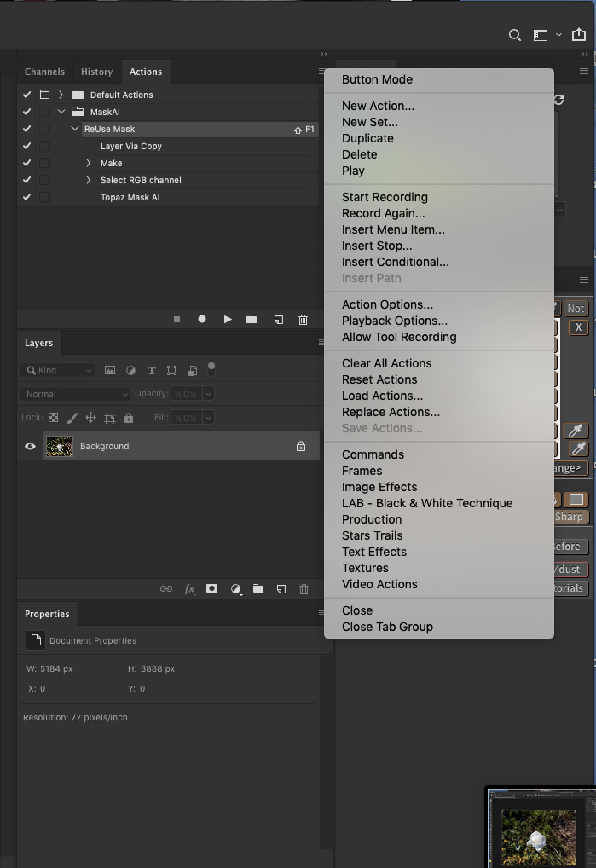The width and height of the screenshot is (596, 868).
Task: Create new layer icon in Layers panel
Action: pyautogui.click(x=281, y=589)
